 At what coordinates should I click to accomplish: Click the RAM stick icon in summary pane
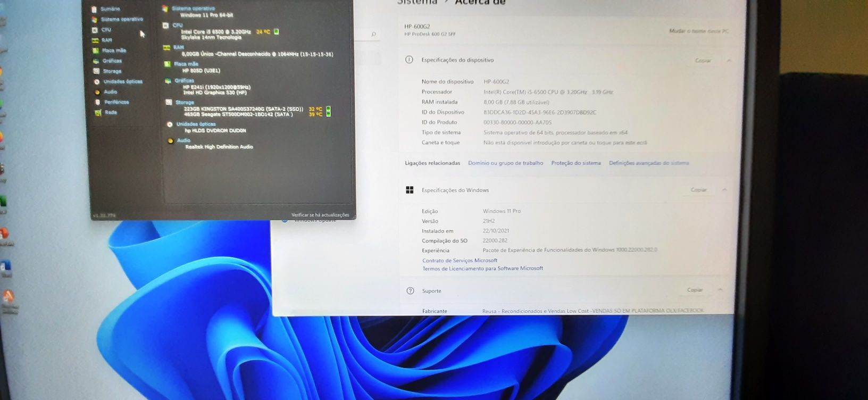click(166, 47)
